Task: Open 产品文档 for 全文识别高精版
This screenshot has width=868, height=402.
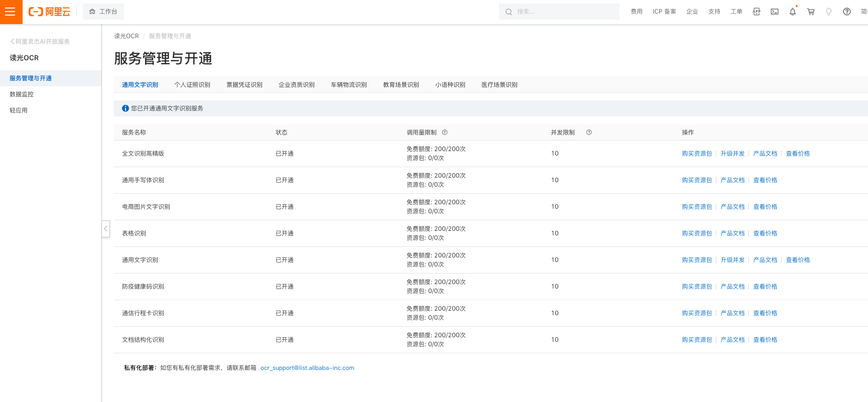Action: pyautogui.click(x=765, y=154)
